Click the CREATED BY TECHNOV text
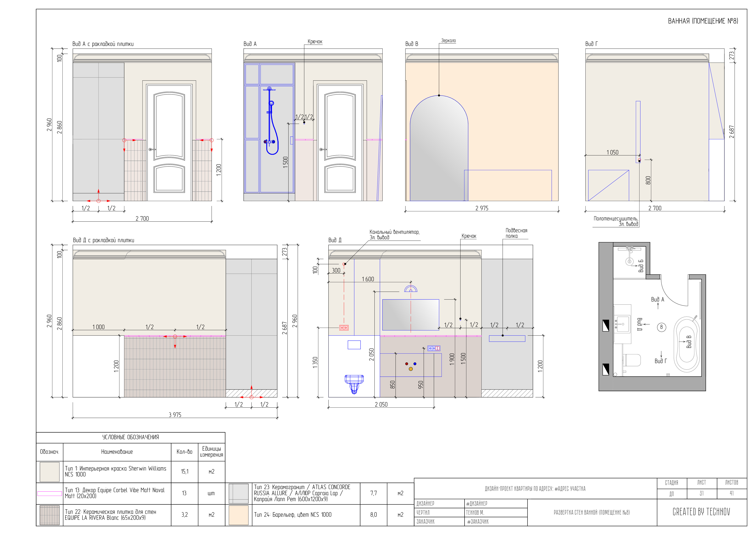The height and width of the screenshot is (535, 756). pyautogui.click(x=701, y=512)
